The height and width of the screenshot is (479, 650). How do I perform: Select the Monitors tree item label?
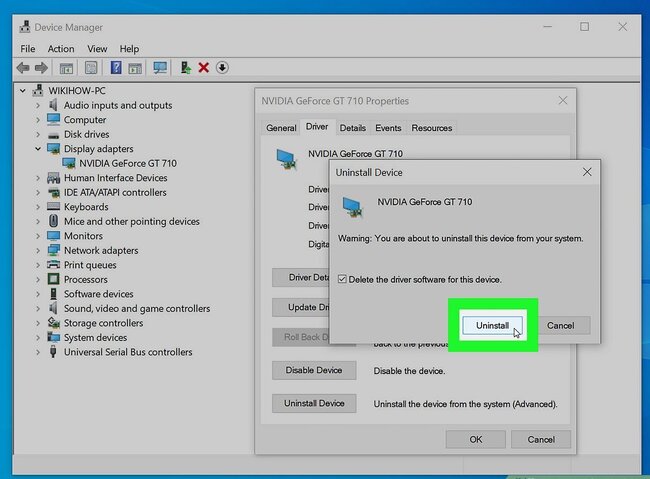pyautogui.click(x=83, y=236)
